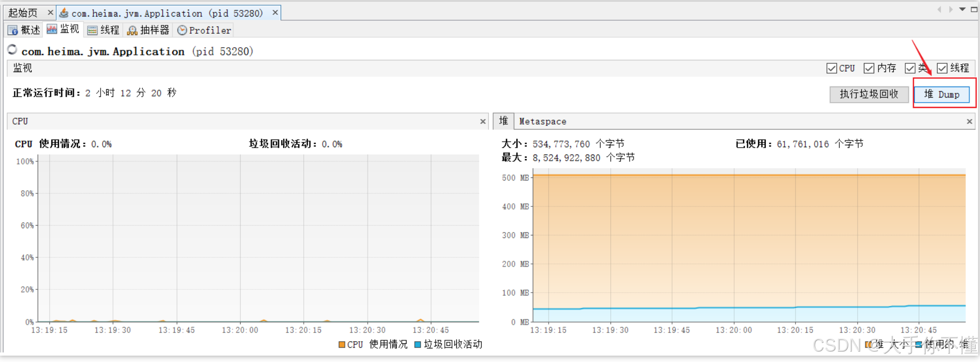Switch to the 起始页 tab

pyautogui.click(x=23, y=12)
